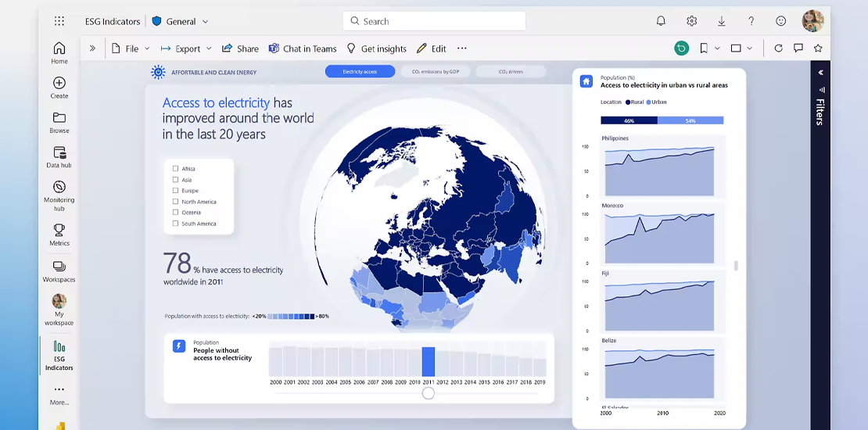This screenshot has width=868, height=430.
Task: Refresh the report visuals
Action: pyautogui.click(x=778, y=48)
